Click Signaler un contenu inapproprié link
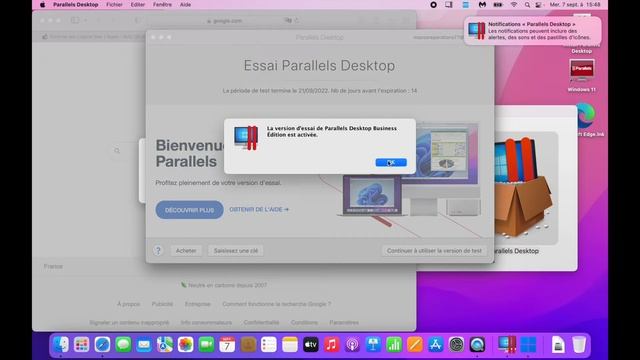 (x=129, y=322)
